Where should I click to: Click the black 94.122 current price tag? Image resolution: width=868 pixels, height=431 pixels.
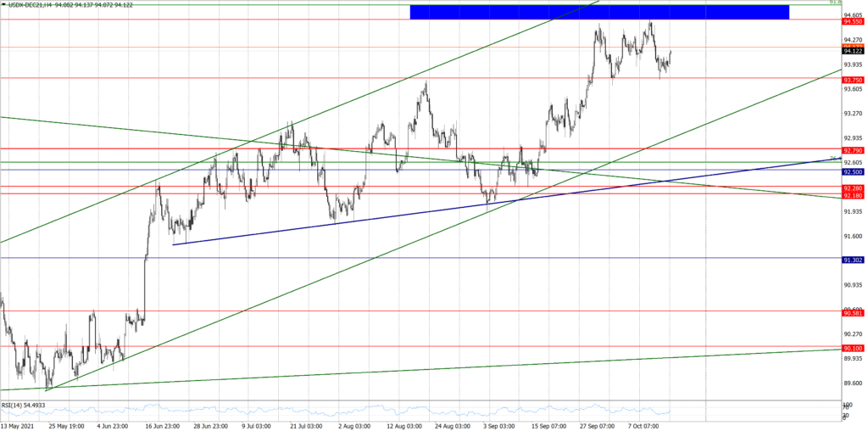853,51
